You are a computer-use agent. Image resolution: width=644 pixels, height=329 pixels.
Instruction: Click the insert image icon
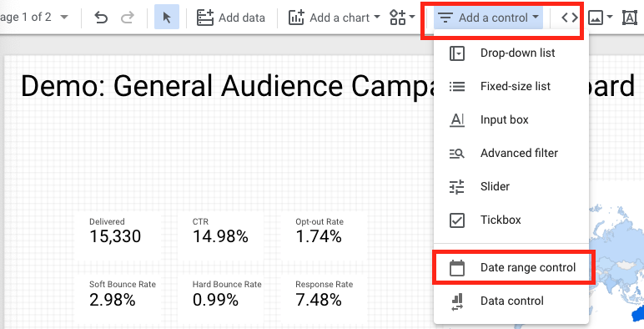[596, 18]
